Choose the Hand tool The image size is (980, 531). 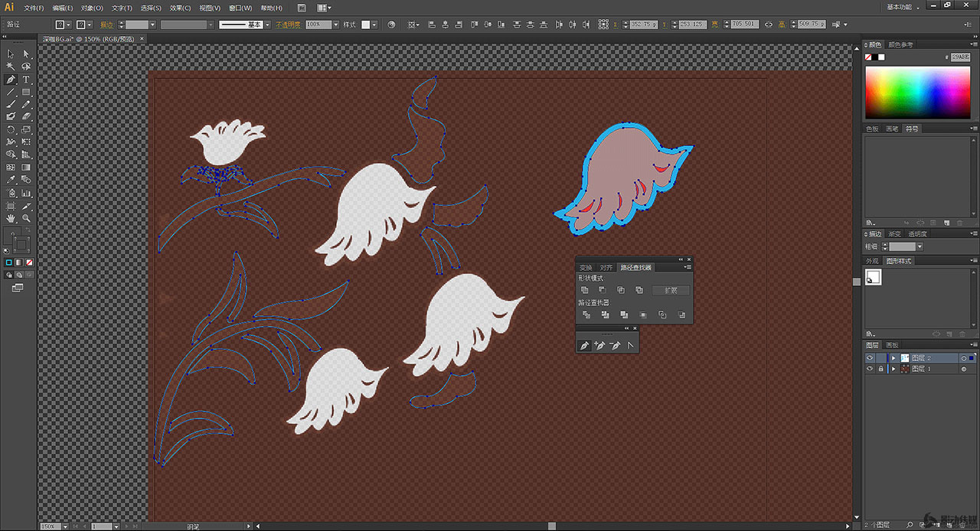[x=11, y=218]
